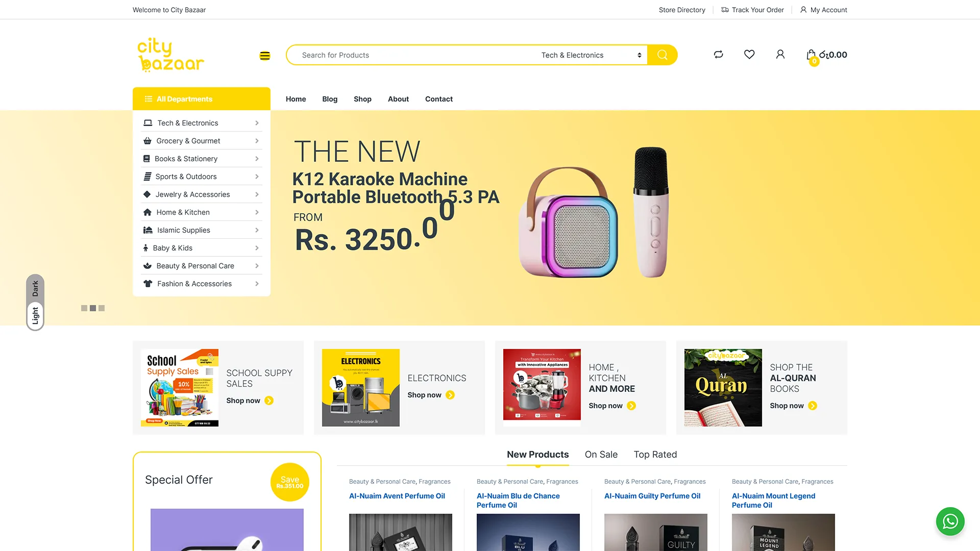
Task: Click the user account icon in header
Action: (x=780, y=55)
